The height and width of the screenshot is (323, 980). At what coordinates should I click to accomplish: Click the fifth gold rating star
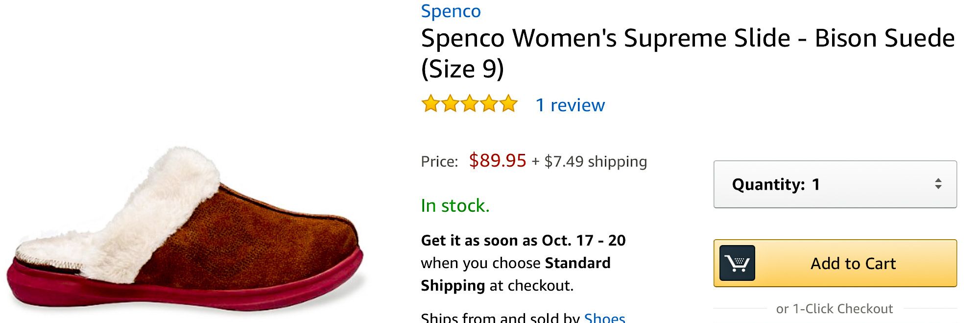[x=509, y=104]
